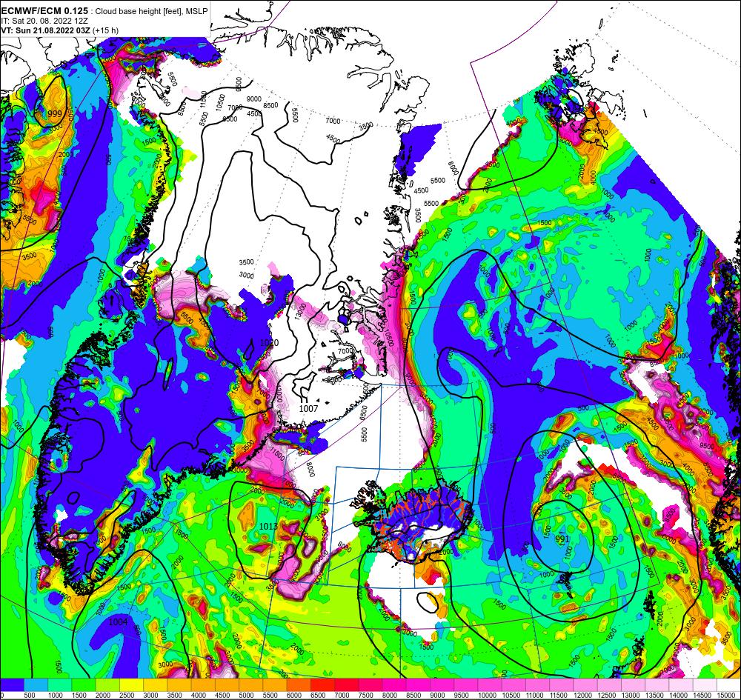Viewport: 741px width, 700px height.
Task: Select the orange-red 6000–6500 ft legend swatch
Action: point(299,685)
